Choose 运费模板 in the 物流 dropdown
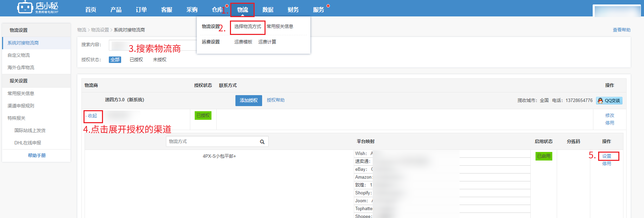The image size is (644, 218). click(x=243, y=42)
